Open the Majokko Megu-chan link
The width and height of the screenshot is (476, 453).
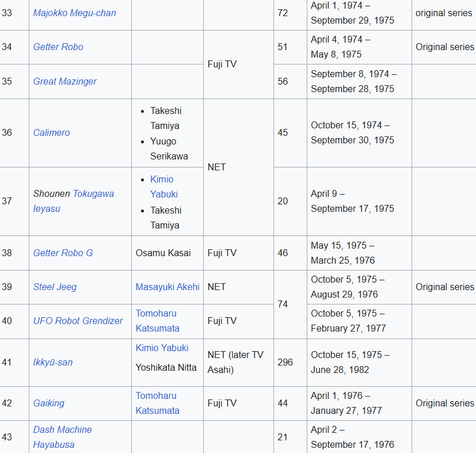[x=74, y=13]
